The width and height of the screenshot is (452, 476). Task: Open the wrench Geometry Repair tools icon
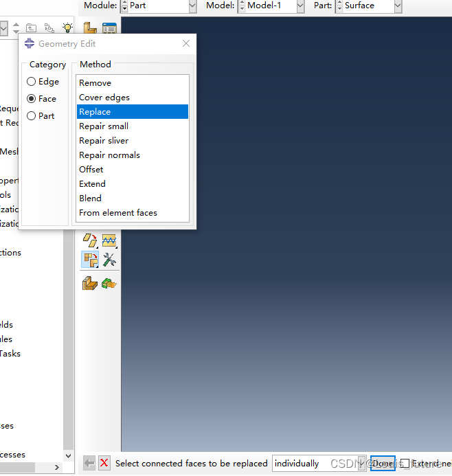coord(109,260)
